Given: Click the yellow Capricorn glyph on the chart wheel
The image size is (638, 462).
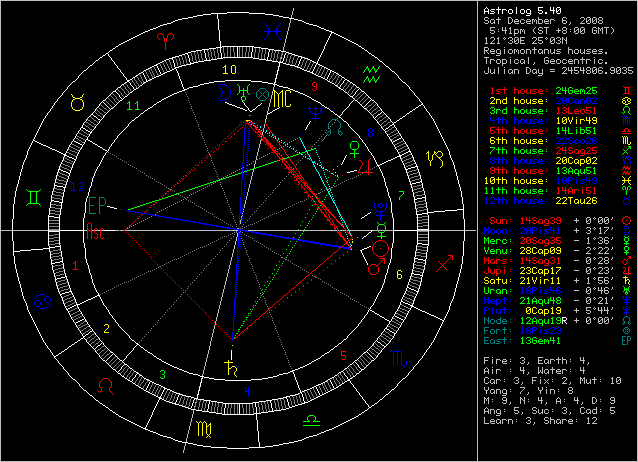Looking at the screenshot, I should tap(435, 158).
